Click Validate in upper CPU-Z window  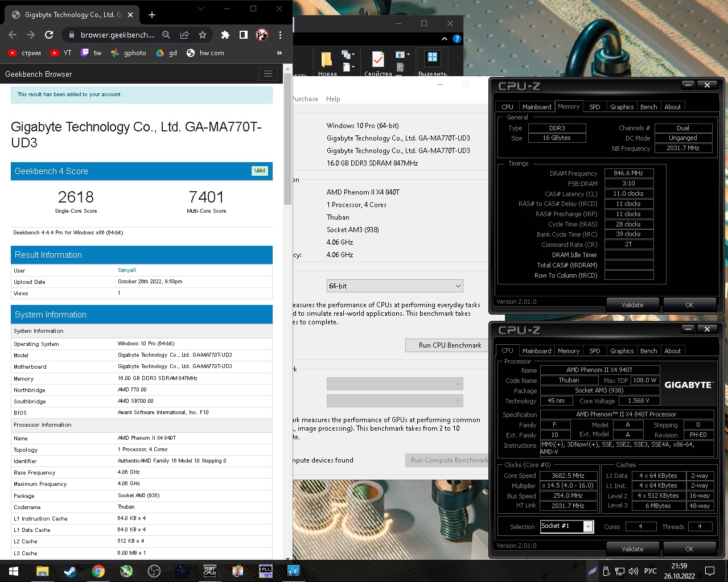click(x=632, y=305)
